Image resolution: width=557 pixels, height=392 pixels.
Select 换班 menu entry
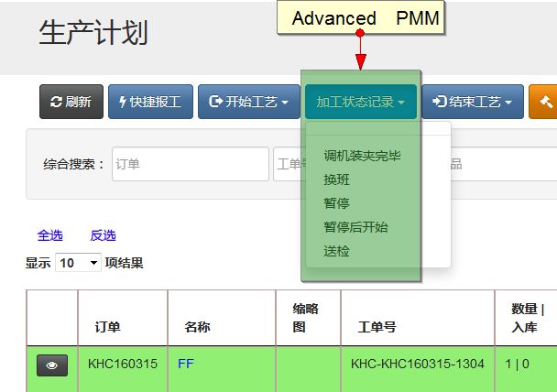[x=337, y=180]
